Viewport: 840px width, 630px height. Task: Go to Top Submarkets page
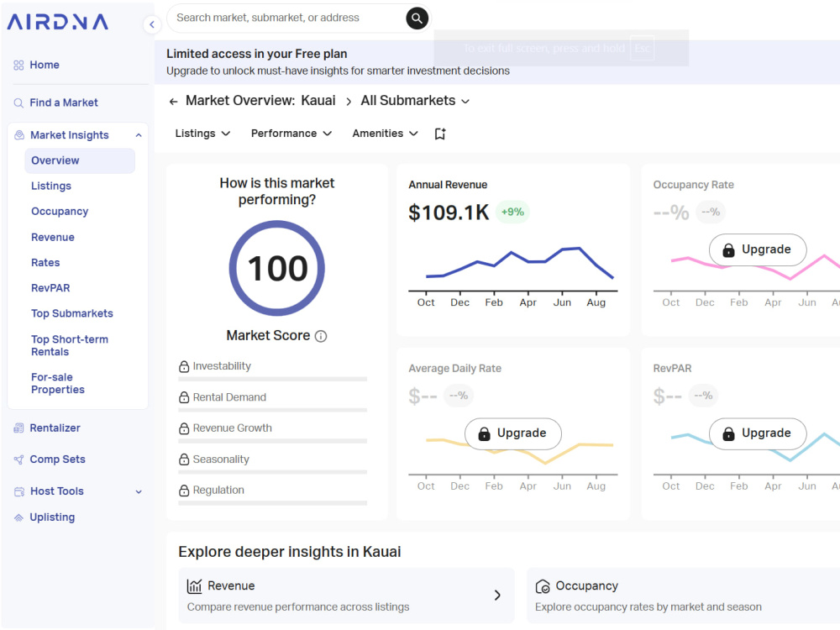click(x=71, y=313)
